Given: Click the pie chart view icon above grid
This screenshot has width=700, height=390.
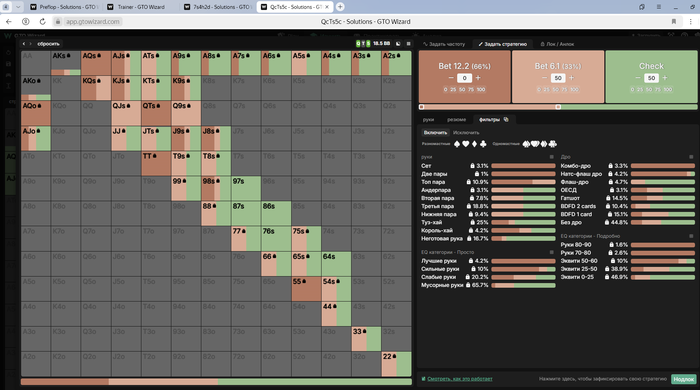Looking at the screenshot, I should [398, 44].
